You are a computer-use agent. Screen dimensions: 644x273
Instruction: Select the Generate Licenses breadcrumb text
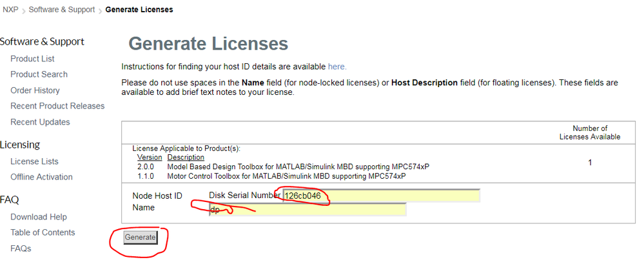point(139,10)
